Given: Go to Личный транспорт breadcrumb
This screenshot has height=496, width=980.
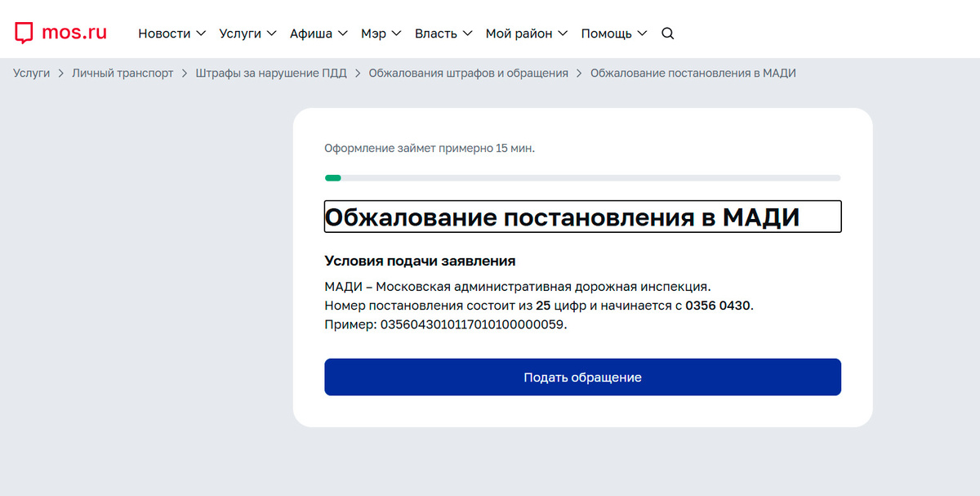Looking at the screenshot, I should 122,73.
